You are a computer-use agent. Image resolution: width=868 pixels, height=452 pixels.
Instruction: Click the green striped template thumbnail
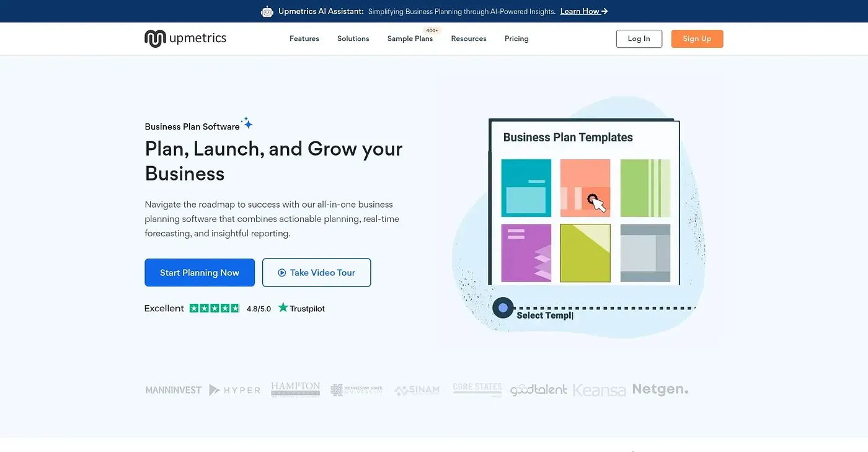(645, 188)
